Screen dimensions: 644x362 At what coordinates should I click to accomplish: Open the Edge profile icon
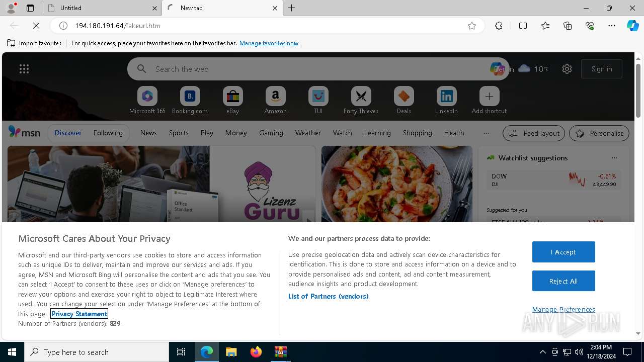(x=11, y=8)
